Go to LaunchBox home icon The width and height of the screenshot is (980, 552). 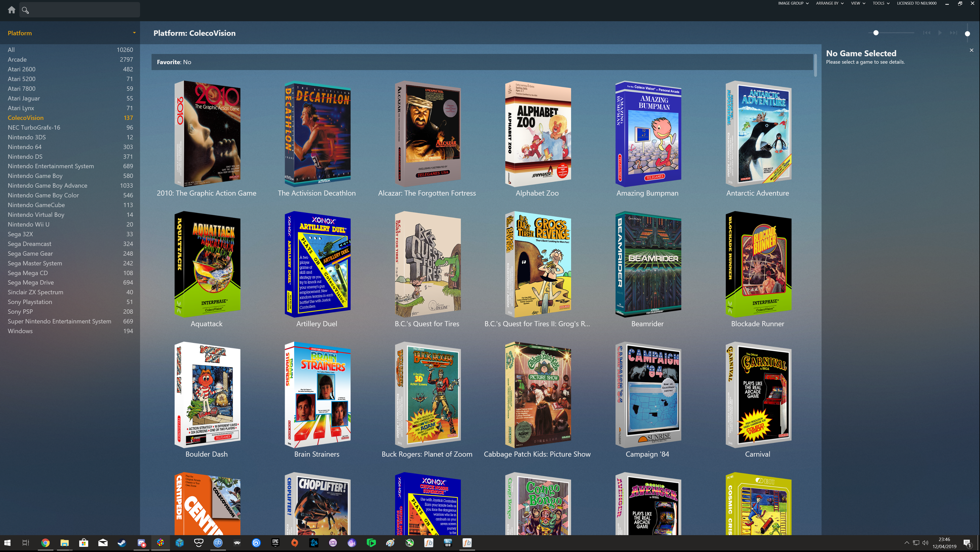11,10
